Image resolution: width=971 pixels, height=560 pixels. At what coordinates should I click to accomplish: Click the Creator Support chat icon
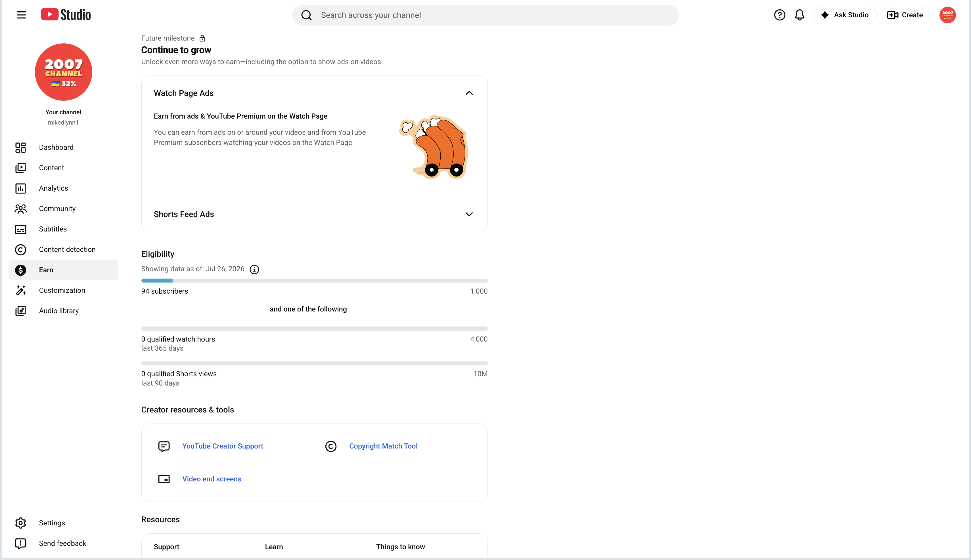click(x=164, y=446)
